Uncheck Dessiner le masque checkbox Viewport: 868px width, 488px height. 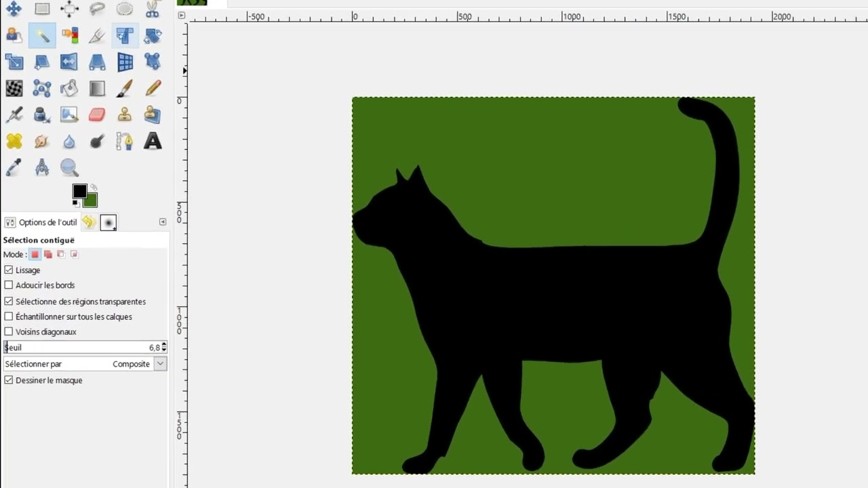pos(9,380)
